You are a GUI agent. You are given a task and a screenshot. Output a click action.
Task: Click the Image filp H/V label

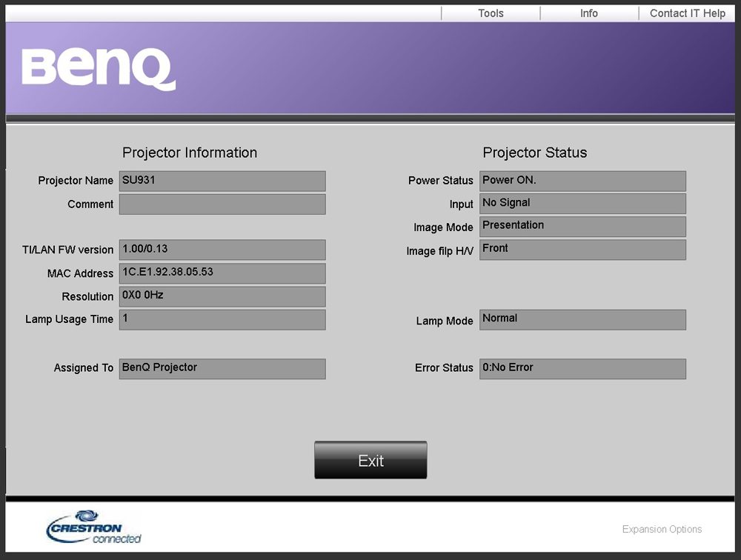point(439,251)
